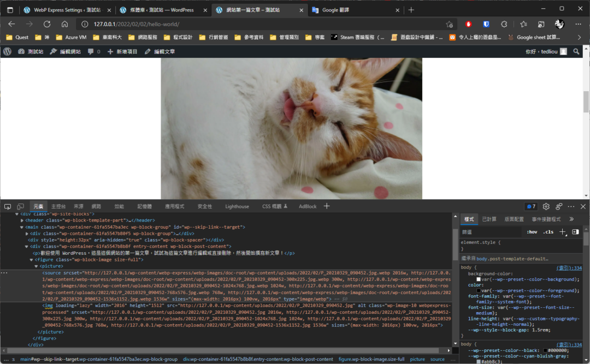Open the 測試站 dashboard link
Screen dimensions: 590x364
click(x=31, y=51)
